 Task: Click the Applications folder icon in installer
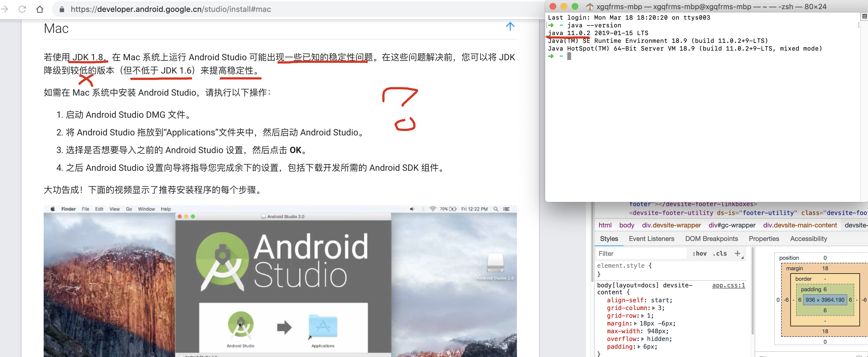[323, 326]
